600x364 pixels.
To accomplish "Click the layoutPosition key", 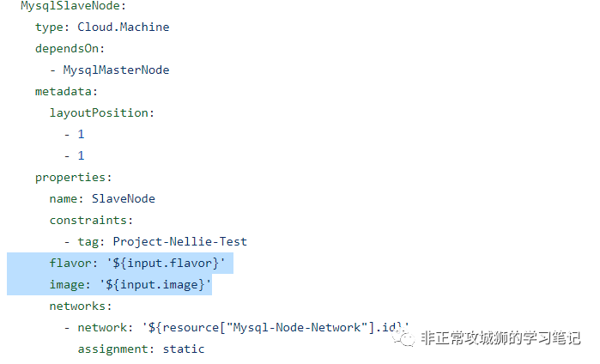I will click(102, 113).
